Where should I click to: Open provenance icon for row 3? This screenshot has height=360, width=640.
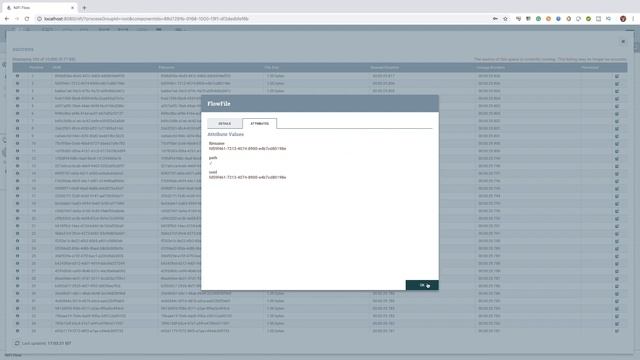[x=617, y=91]
